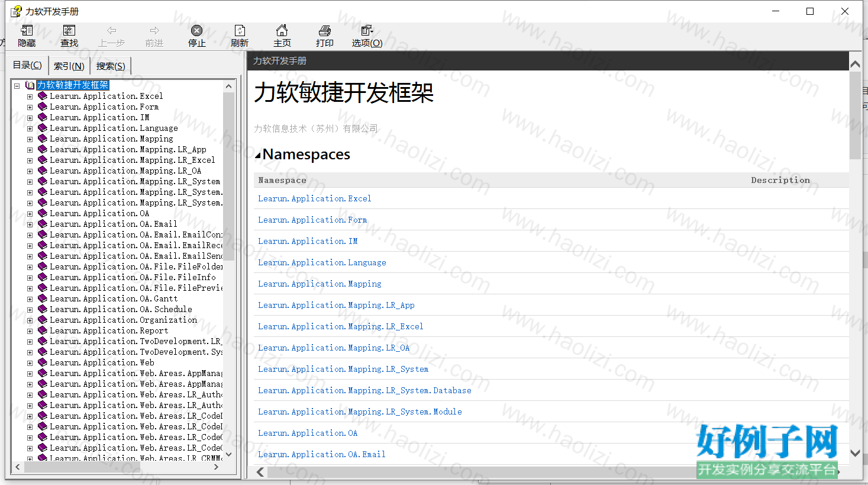
Task: Click content pane horizontal scroll left arrow
Action: coord(260,472)
